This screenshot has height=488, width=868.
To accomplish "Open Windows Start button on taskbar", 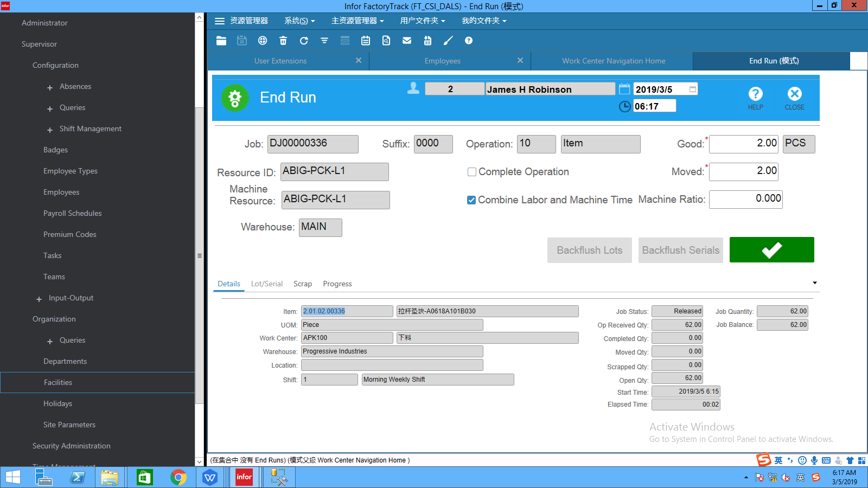I will [x=13, y=477].
